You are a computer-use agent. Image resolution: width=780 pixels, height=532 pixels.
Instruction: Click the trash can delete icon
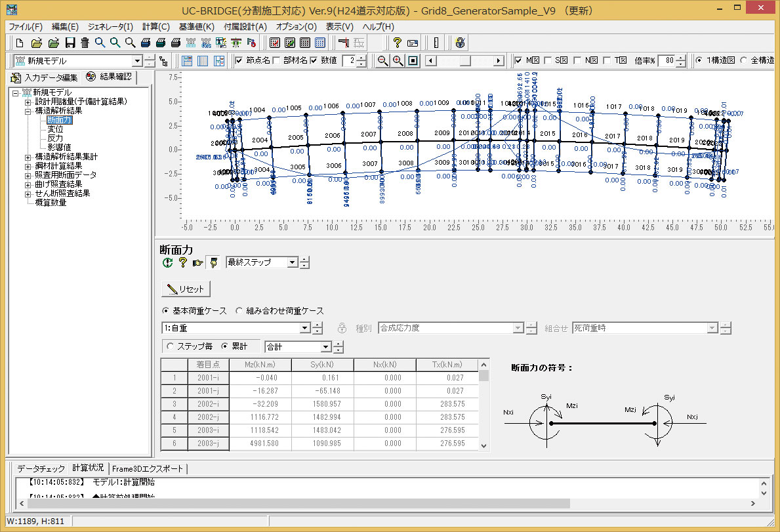85,43
